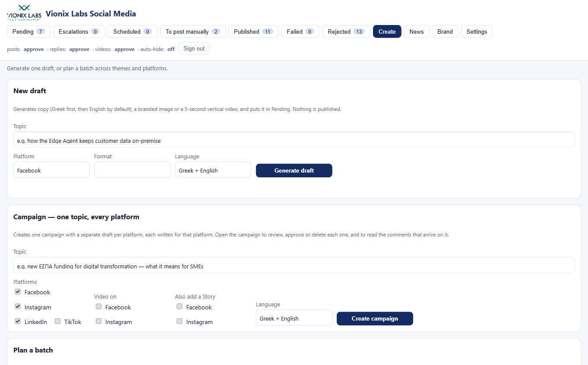Viewport: 588px width, 365px height.
Task: Open the Pending tab
Action: [28, 31]
